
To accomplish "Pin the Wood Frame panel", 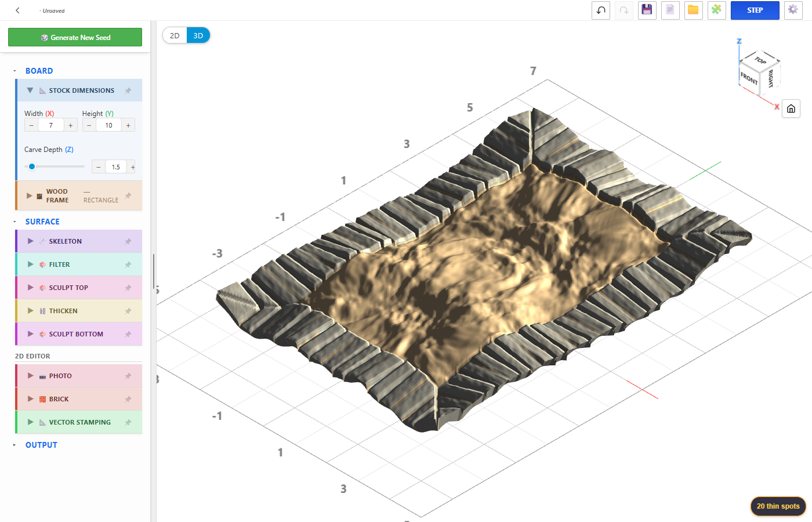I will pos(128,195).
